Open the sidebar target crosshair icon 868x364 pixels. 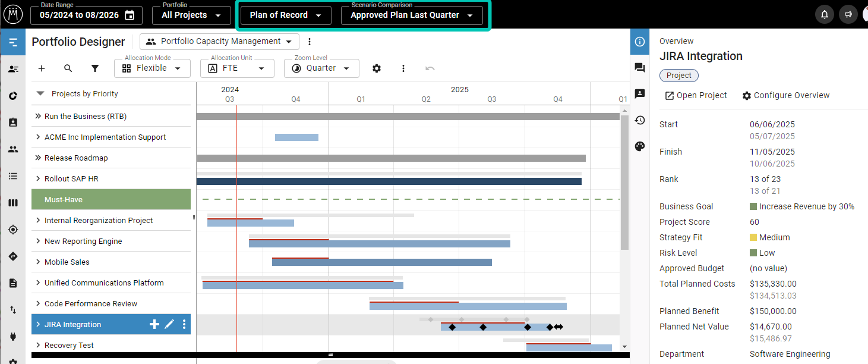coord(13,230)
